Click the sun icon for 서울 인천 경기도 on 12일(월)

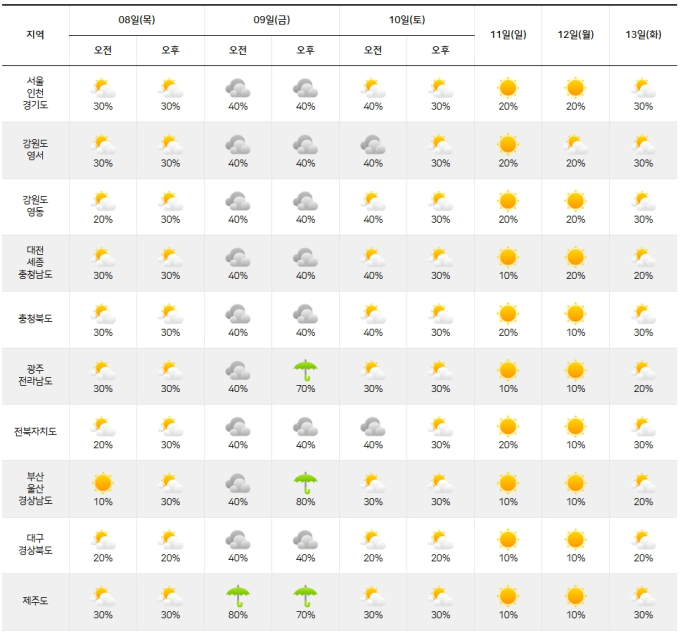coord(575,88)
